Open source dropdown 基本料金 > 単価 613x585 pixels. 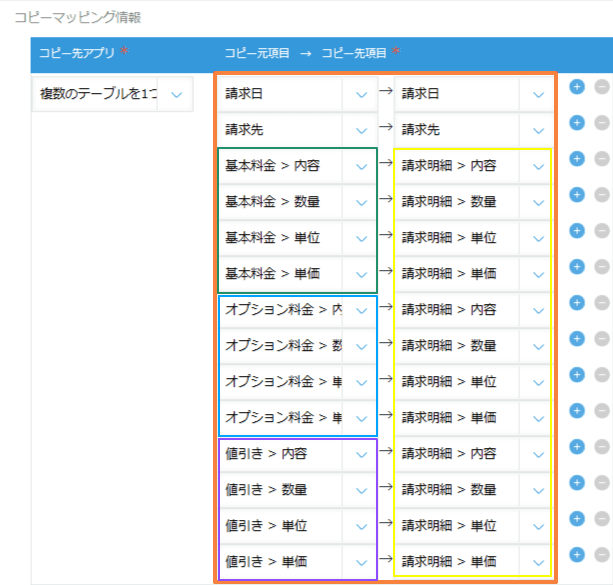(x=298, y=274)
